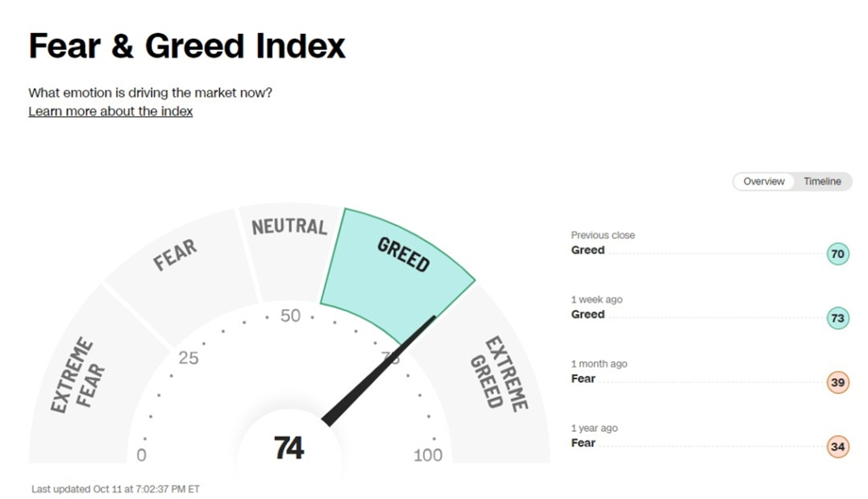The image size is (868, 499).
Task: Open the Learn more about the index link
Action: pos(110,111)
